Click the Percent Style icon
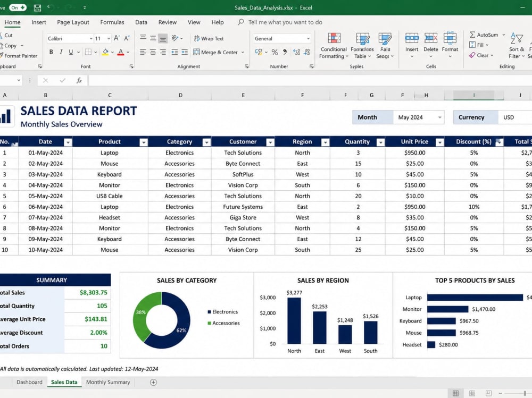Screen dimensions: 532x398 275,52
